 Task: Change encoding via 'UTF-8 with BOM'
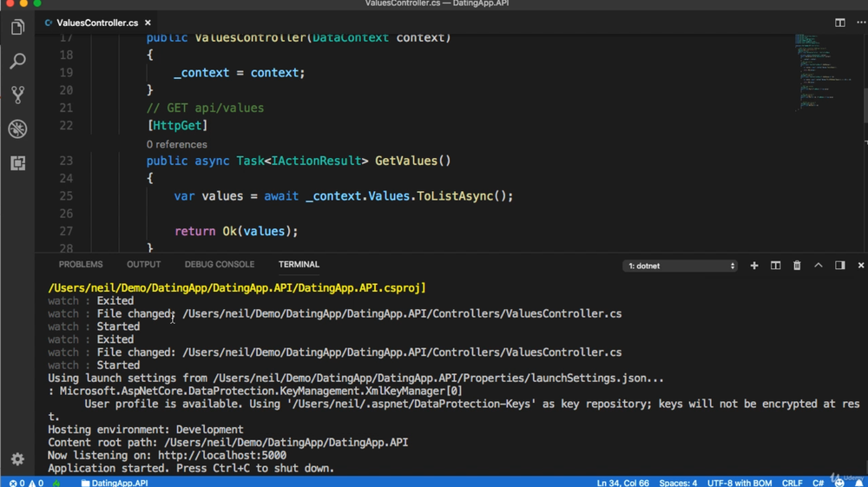740,483
